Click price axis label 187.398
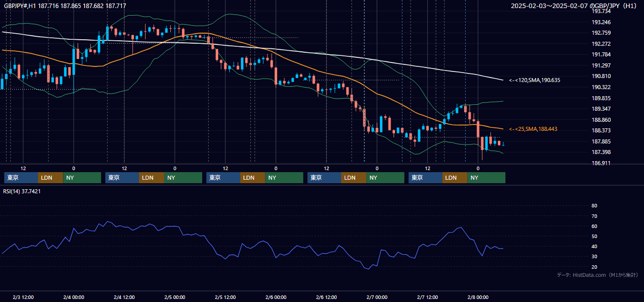644x302 pixels. click(601, 152)
